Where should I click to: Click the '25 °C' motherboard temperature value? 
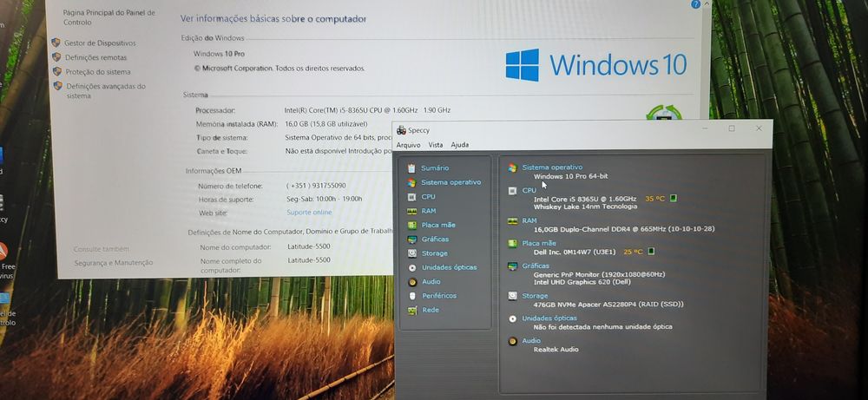pos(634,252)
